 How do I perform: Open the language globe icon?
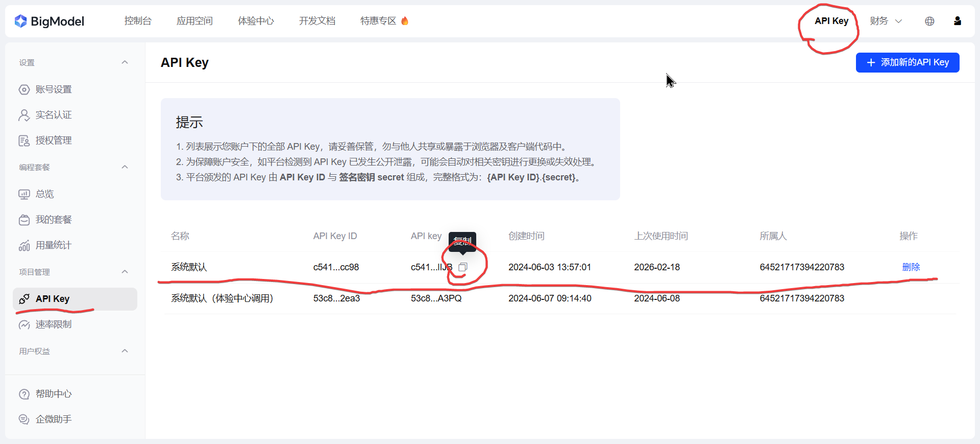(929, 21)
